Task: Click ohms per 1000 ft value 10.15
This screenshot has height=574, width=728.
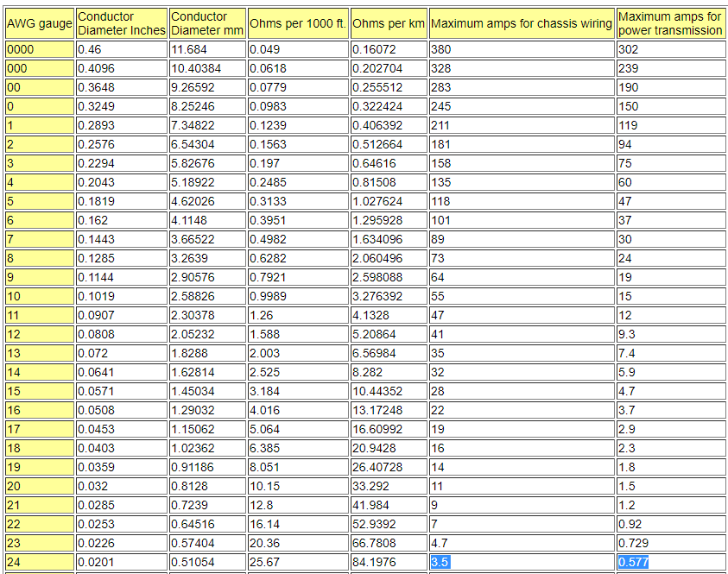Action: coord(298,486)
